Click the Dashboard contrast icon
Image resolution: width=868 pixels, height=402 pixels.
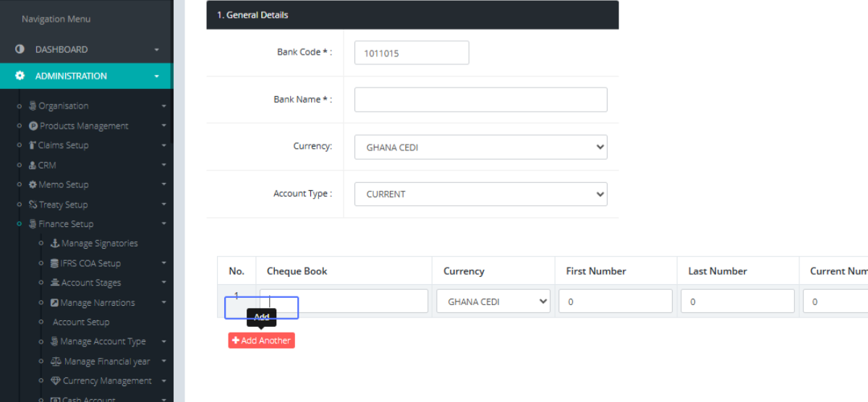20,49
